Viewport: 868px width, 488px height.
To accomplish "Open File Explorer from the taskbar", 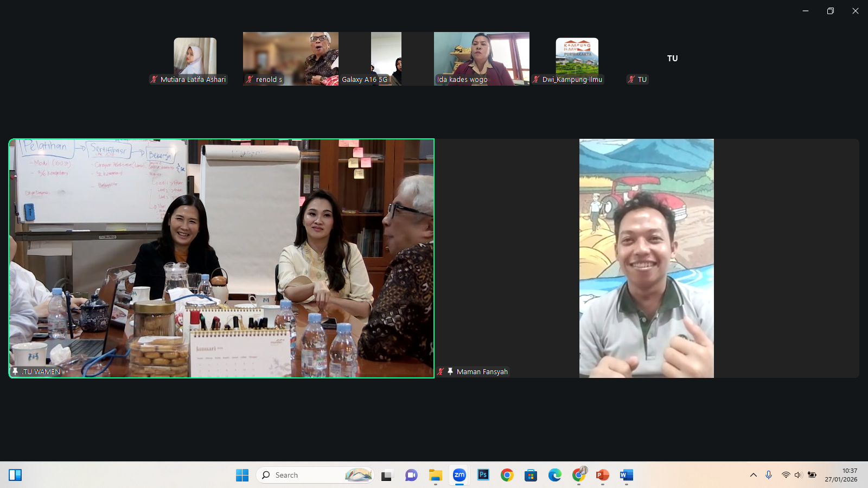I will [x=435, y=475].
